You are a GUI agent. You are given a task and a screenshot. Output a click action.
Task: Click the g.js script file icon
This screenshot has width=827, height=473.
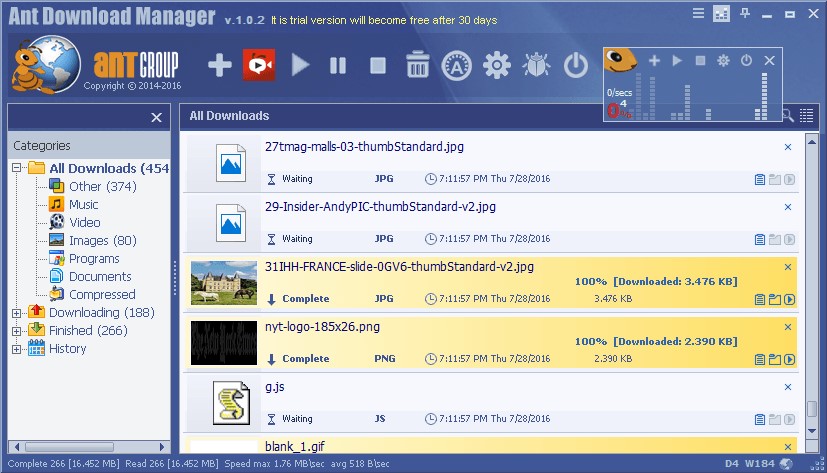[231, 403]
